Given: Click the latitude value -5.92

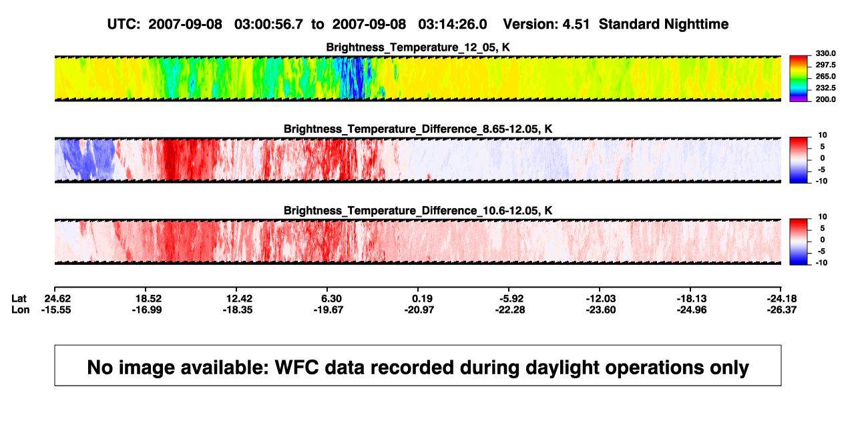Looking at the screenshot, I should [511, 298].
